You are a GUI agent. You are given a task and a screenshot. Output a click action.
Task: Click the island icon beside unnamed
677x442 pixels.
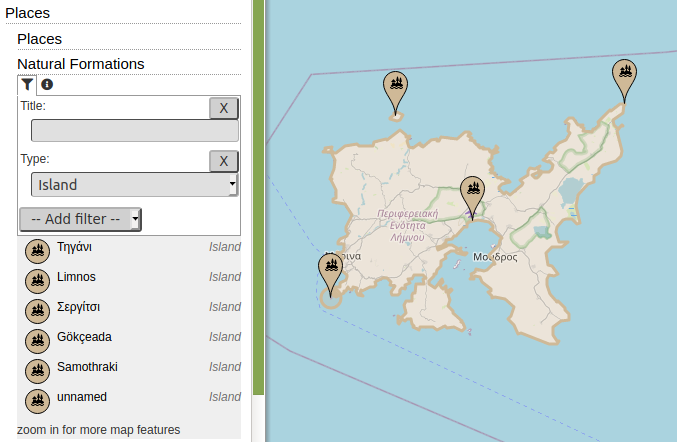38,401
